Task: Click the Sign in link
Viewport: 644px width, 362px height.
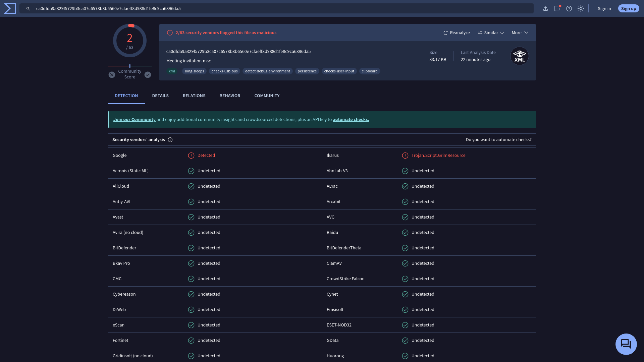Action: pyautogui.click(x=604, y=9)
